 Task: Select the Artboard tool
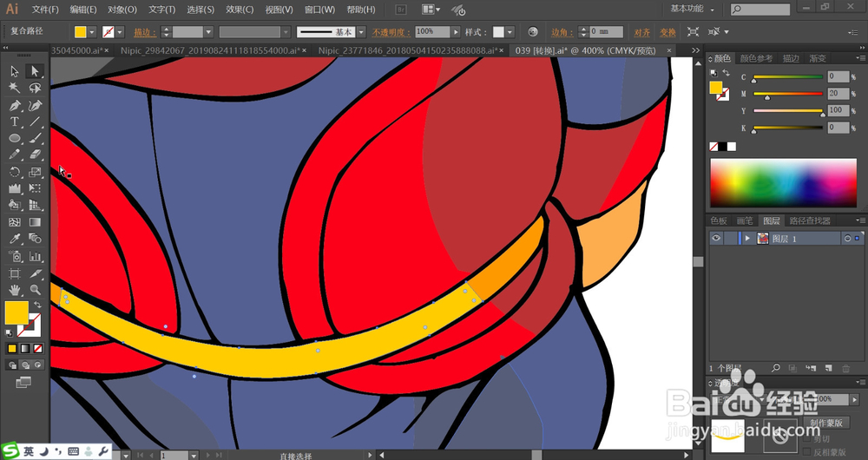pyautogui.click(x=15, y=273)
